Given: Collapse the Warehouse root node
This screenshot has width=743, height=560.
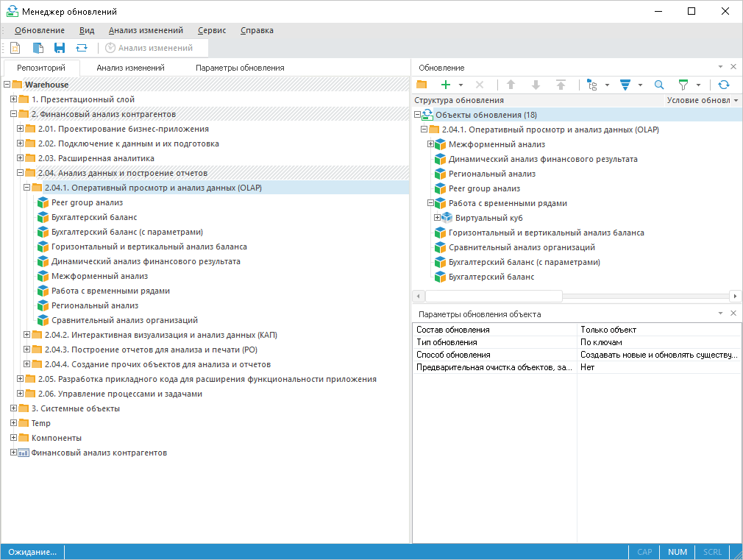Looking at the screenshot, I should click(x=7, y=85).
